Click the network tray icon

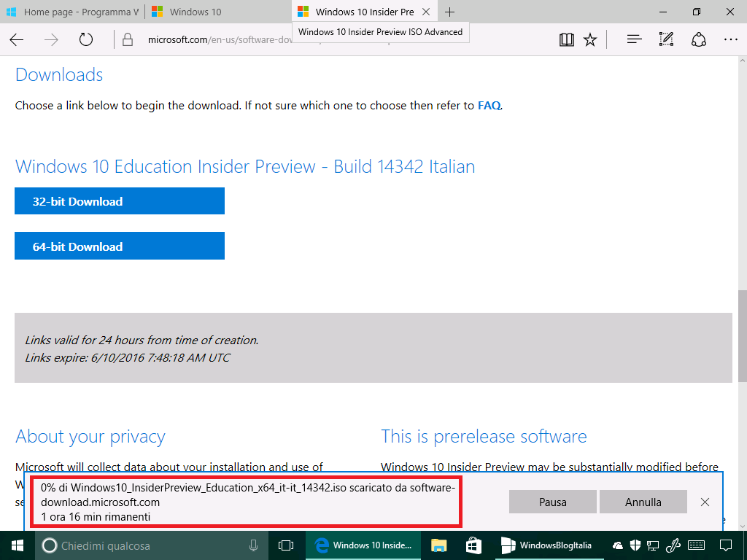653,545
